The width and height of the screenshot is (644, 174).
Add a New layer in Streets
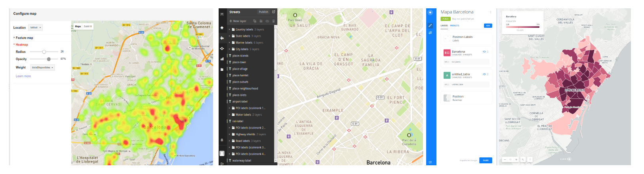pos(238,21)
